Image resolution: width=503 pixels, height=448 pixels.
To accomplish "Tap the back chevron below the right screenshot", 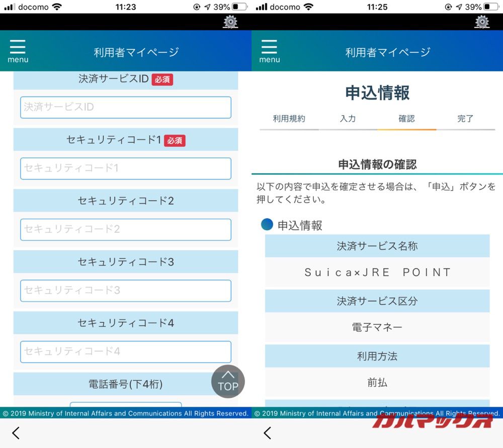I will tap(267, 433).
